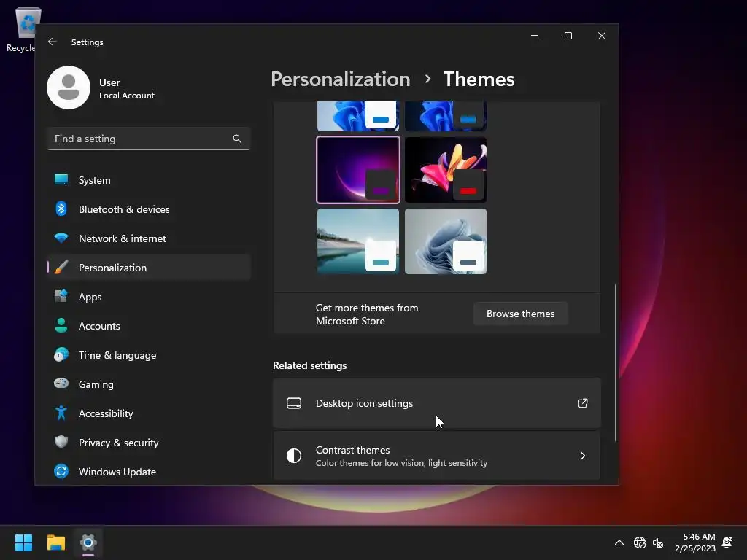Click the Settings page scrollbar
This screenshot has height=560, width=747.
pos(616,363)
